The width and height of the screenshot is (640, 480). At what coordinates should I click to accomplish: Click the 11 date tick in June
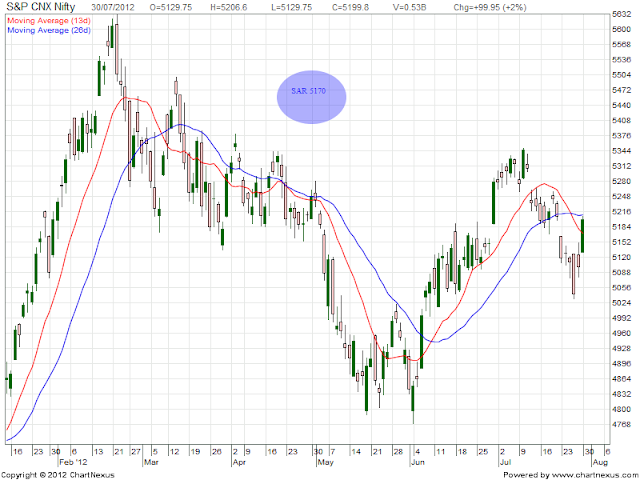tap(440, 451)
